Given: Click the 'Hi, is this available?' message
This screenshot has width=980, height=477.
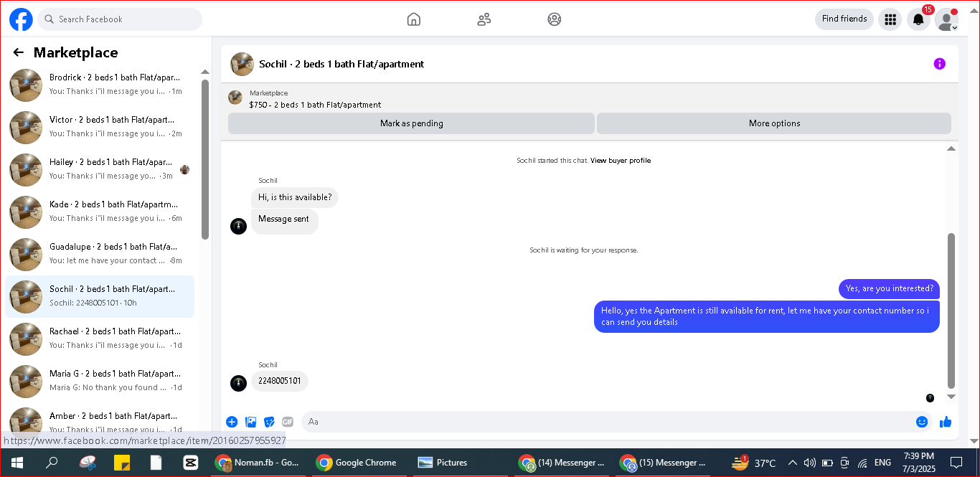Looking at the screenshot, I should click(295, 197).
